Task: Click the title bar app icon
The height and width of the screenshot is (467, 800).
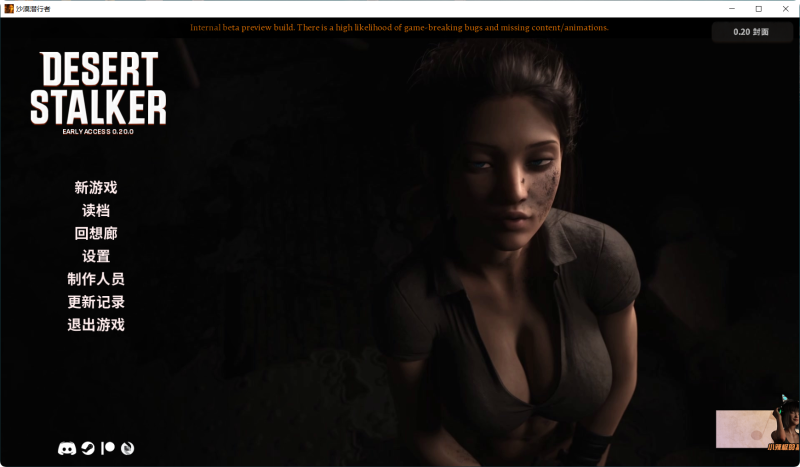Action: tap(9, 8)
